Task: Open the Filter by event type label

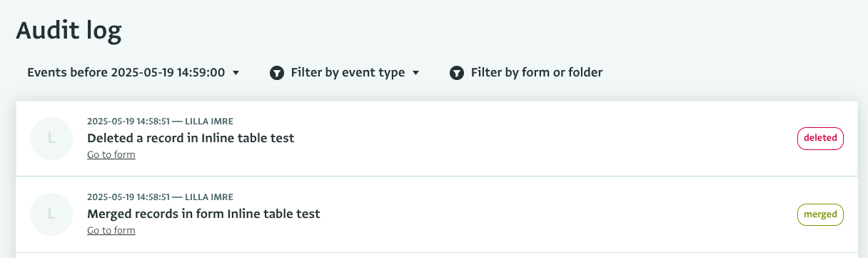Action: click(348, 72)
